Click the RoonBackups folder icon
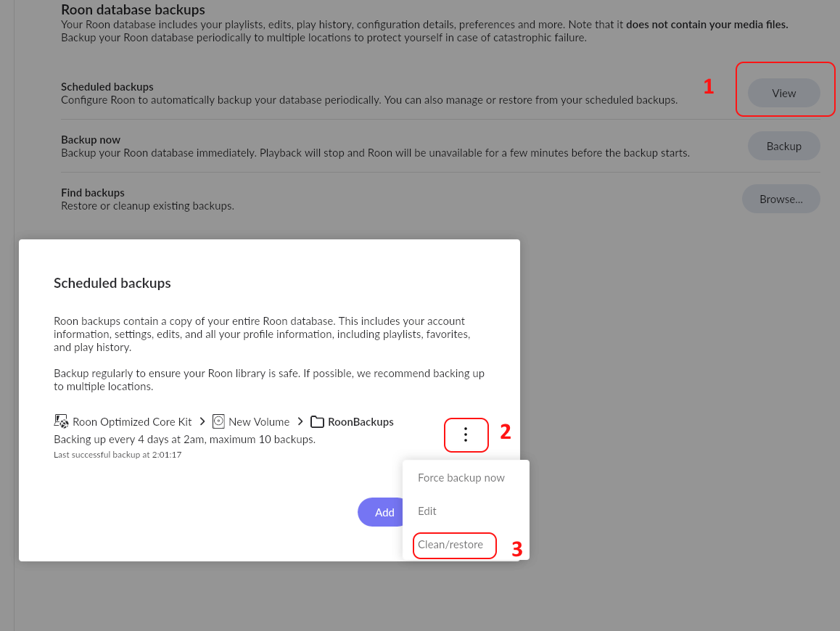 317,421
